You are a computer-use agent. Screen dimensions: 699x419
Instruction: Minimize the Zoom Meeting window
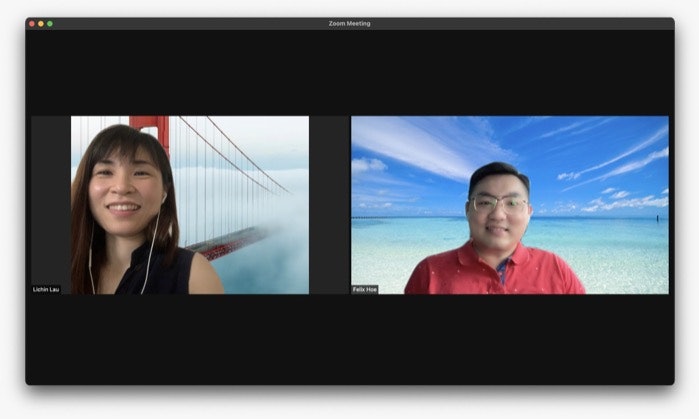41,23
